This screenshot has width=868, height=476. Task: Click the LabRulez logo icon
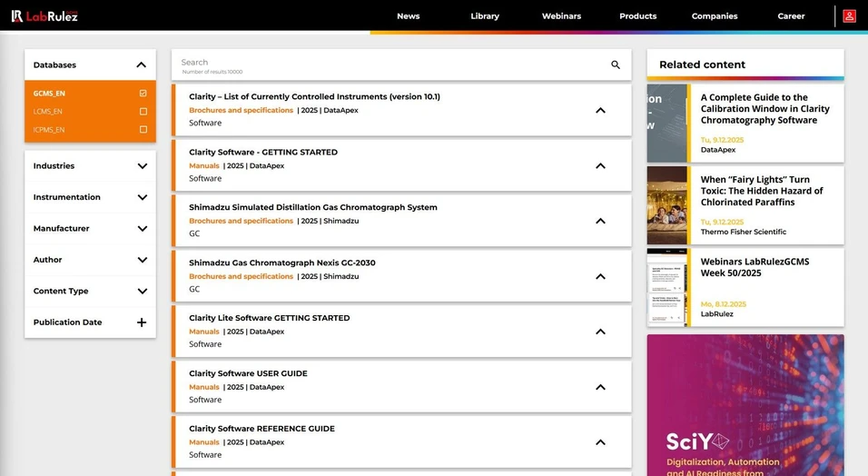(x=17, y=16)
